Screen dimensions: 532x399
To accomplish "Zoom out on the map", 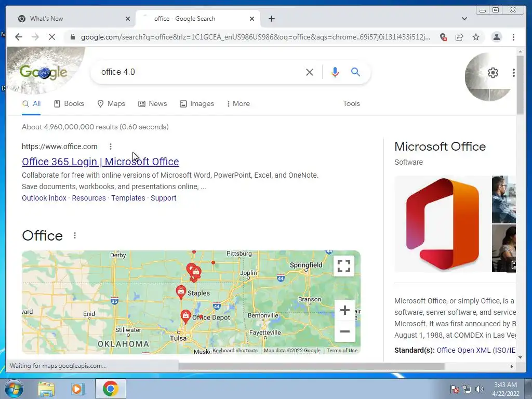I will point(345,331).
